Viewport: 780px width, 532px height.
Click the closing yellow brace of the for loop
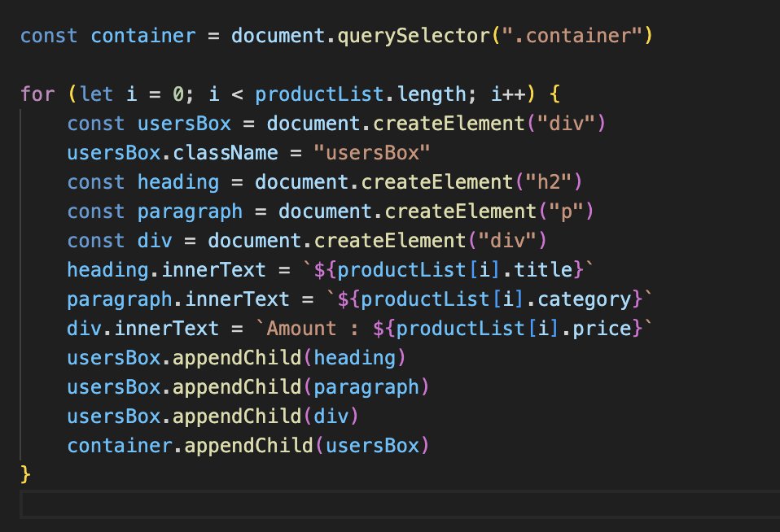25,474
